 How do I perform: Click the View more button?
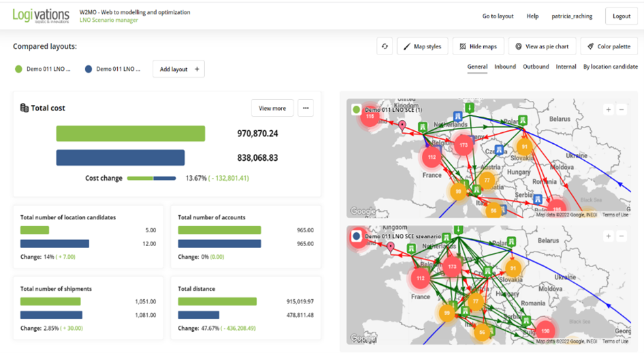click(273, 108)
